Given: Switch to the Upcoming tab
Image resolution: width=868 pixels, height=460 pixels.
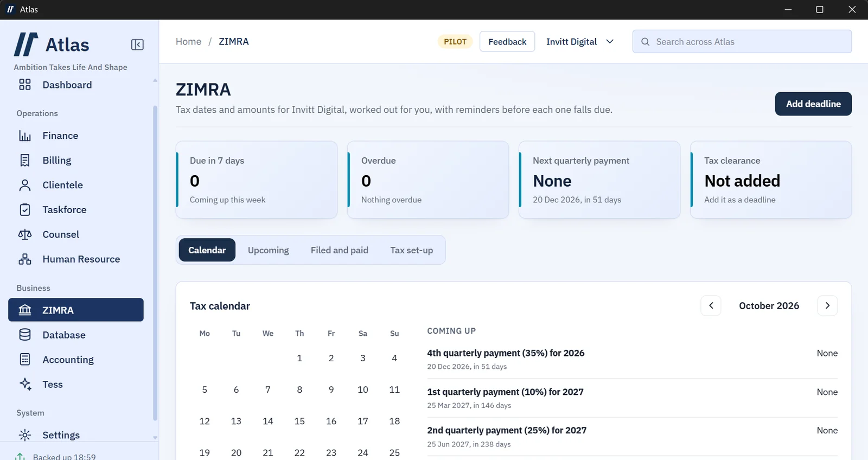Looking at the screenshot, I should (269, 250).
